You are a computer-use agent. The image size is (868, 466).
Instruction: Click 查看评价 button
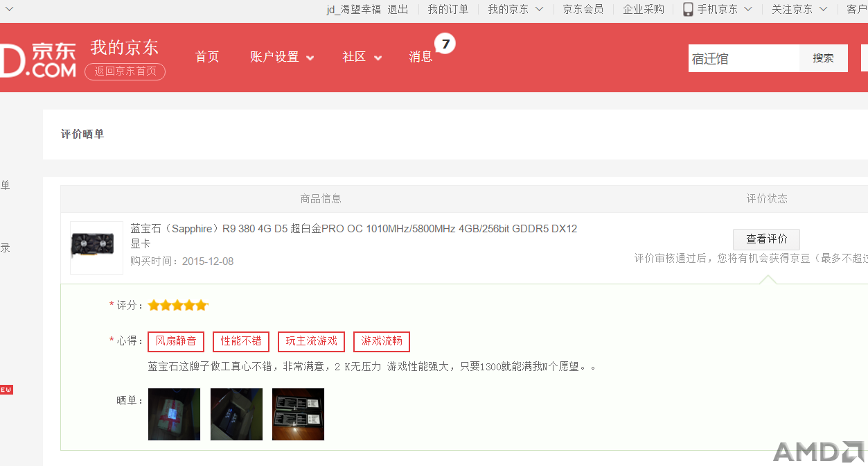pyautogui.click(x=766, y=239)
